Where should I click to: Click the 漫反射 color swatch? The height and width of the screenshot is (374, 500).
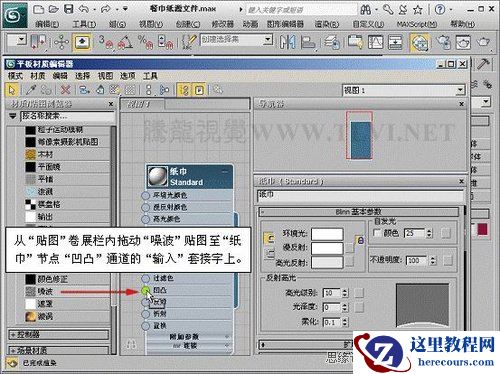327,248
